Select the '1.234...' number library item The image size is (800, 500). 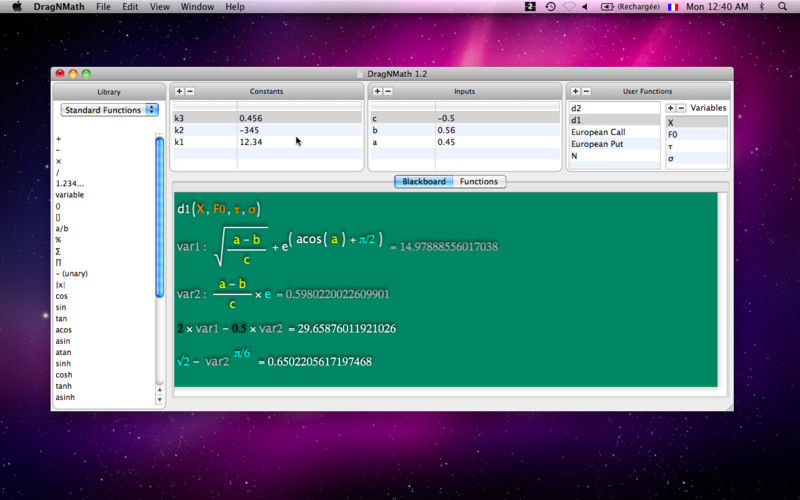[69, 184]
